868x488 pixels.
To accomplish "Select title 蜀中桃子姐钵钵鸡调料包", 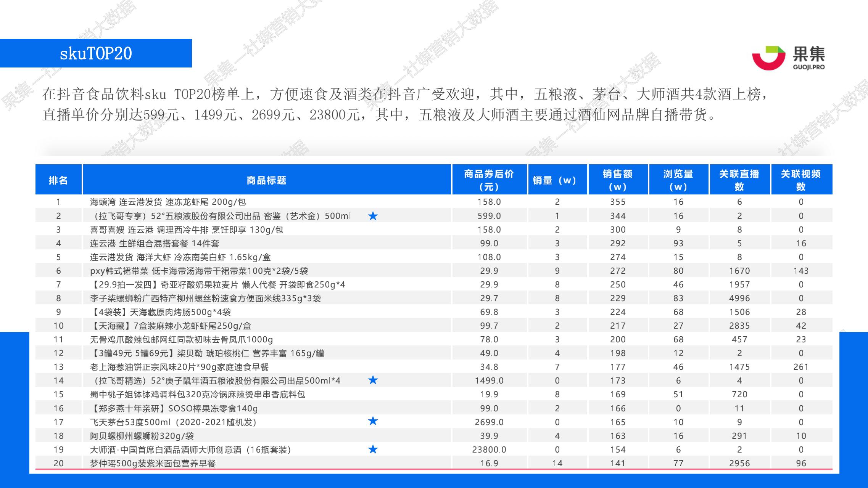I will 197,395.
